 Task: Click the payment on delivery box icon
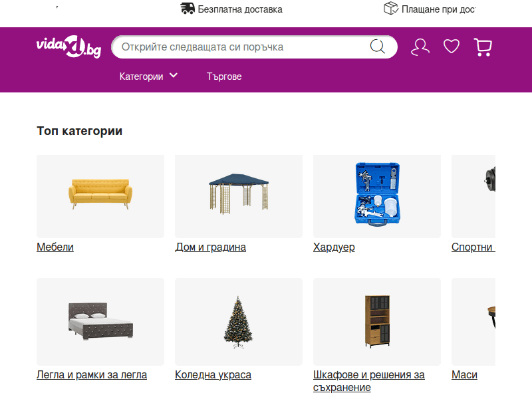coord(390,9)
